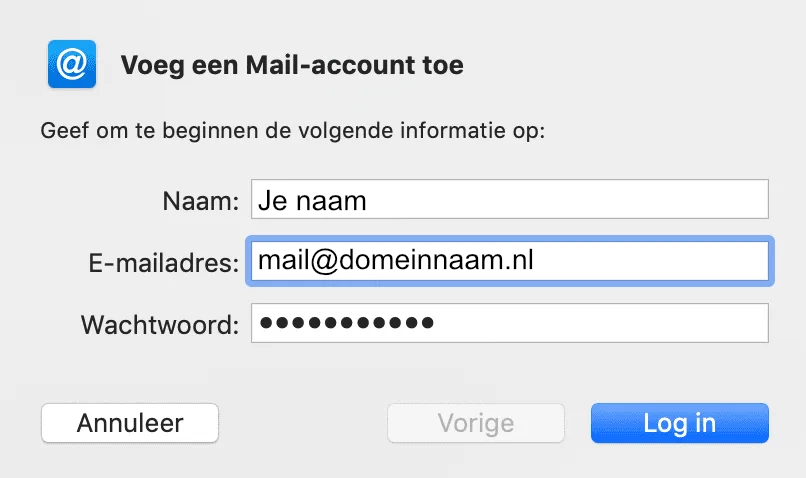806x478 pixels.
Task: Submit with the Log in button
Action: [x=679, y=423]
